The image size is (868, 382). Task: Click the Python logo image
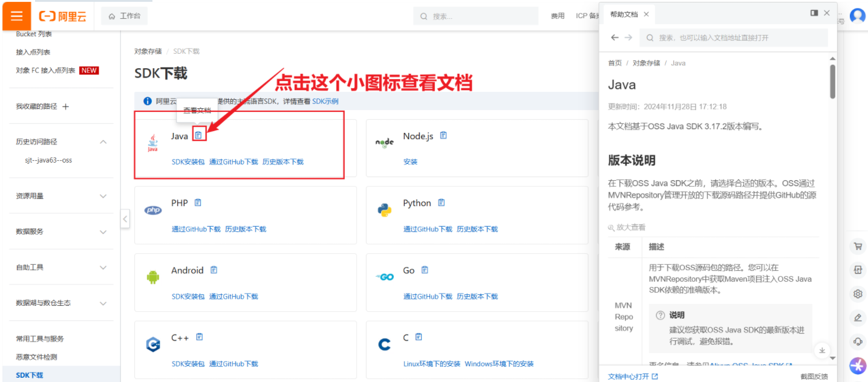tap(384, 210)
